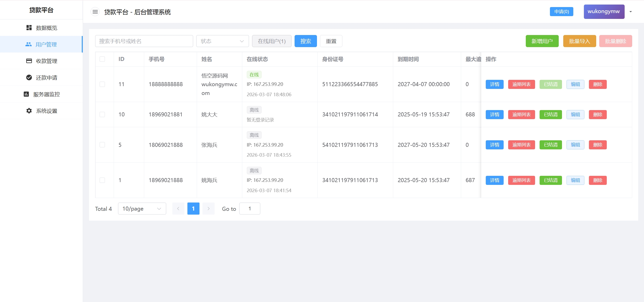The image size is (644, 302).
Task: Focus the 搜索手机号或姓名 search field
Action: [144, 41]
